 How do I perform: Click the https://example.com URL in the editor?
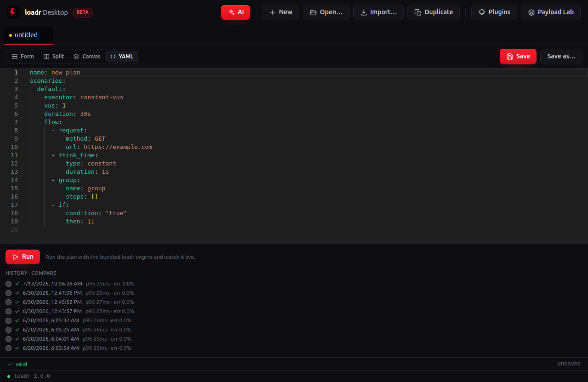tap(118, 147)
